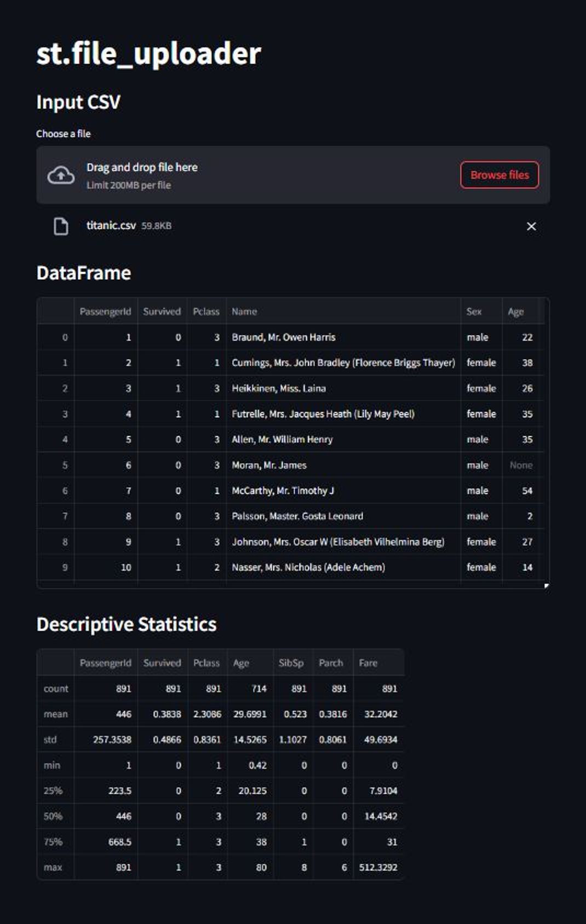Click the "Moran, Mr. James" name cell

(269, 465)
